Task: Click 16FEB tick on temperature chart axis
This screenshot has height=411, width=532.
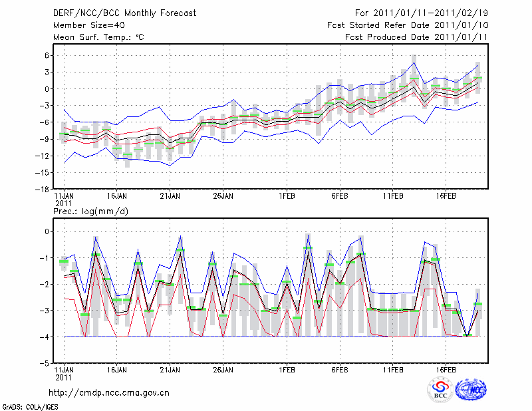Action: [x=446, y=196]
